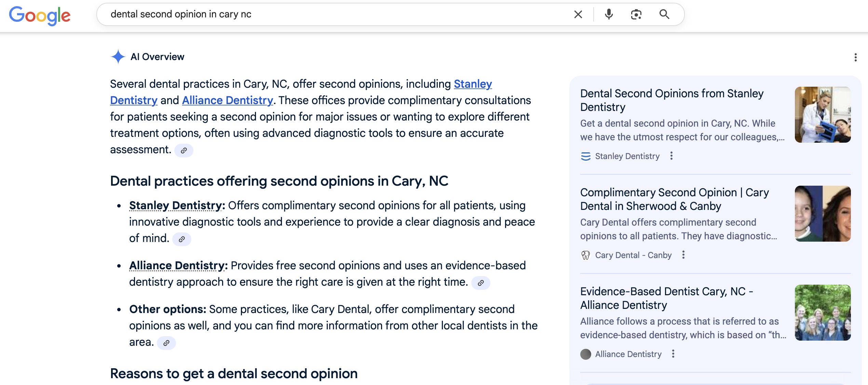Open more options for Stanley Dentistry source
This screenshot has height=385, width=868.
coord(672,156)
